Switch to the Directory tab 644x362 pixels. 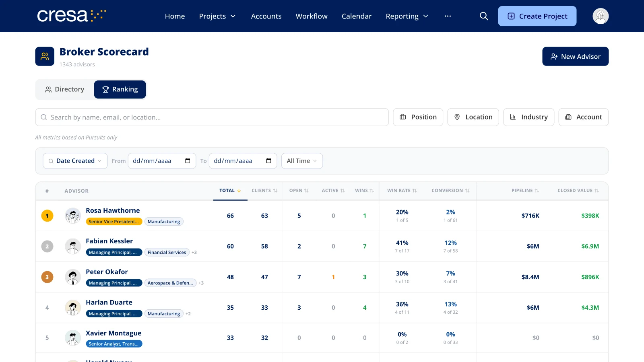65,89
